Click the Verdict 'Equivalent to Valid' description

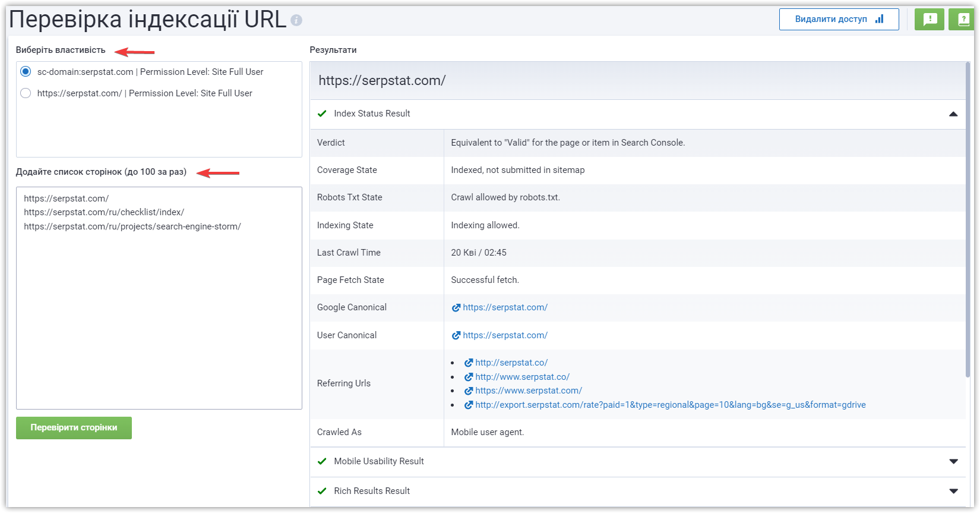pyautogui.click(x=568, y=143)
